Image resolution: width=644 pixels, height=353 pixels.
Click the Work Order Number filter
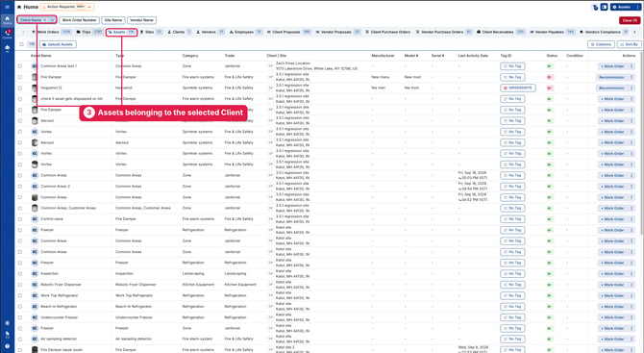(79, 20)
